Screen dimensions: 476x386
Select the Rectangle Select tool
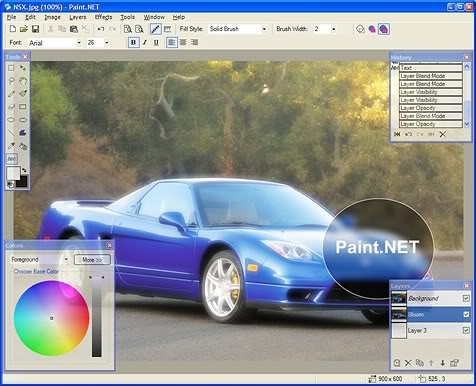[x=11, y=68]
